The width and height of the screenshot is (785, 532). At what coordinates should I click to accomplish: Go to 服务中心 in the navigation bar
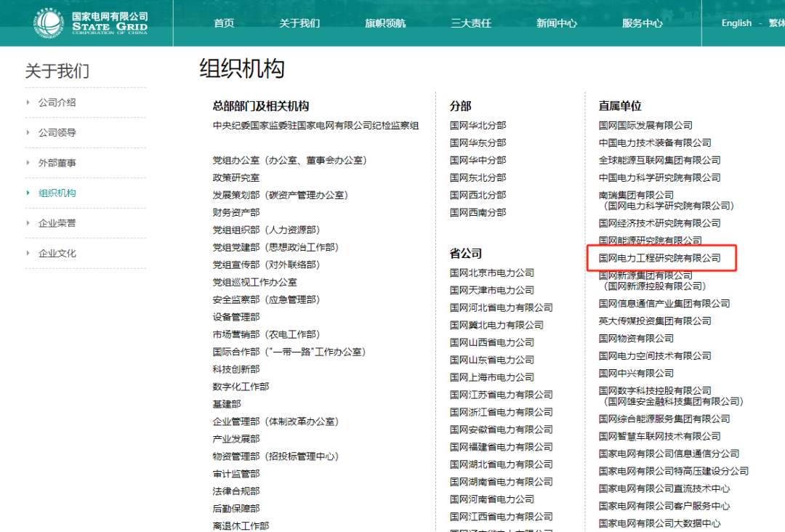coord(643,23)
